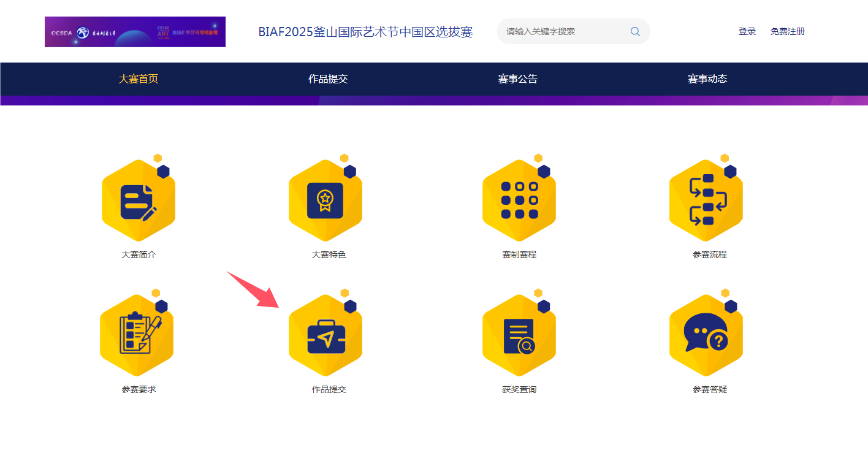Open the 大赛简介 (Contest Introduction) icon
The image size is (868, 458).
pyautogui.click(x=138, y=199)
